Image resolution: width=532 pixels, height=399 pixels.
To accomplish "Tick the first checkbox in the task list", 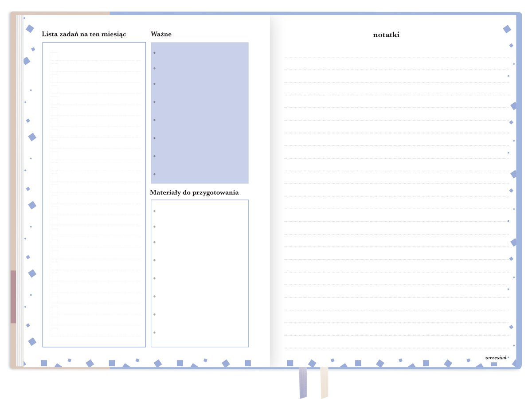I will click(54, 56).
